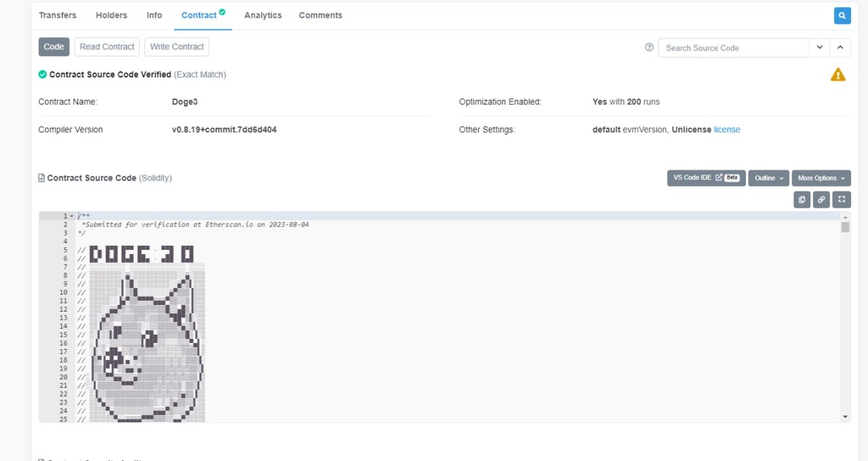Click the permalink chain icon
The width and height of the screenshot is (868, 461).
click(x=822, y=199)
